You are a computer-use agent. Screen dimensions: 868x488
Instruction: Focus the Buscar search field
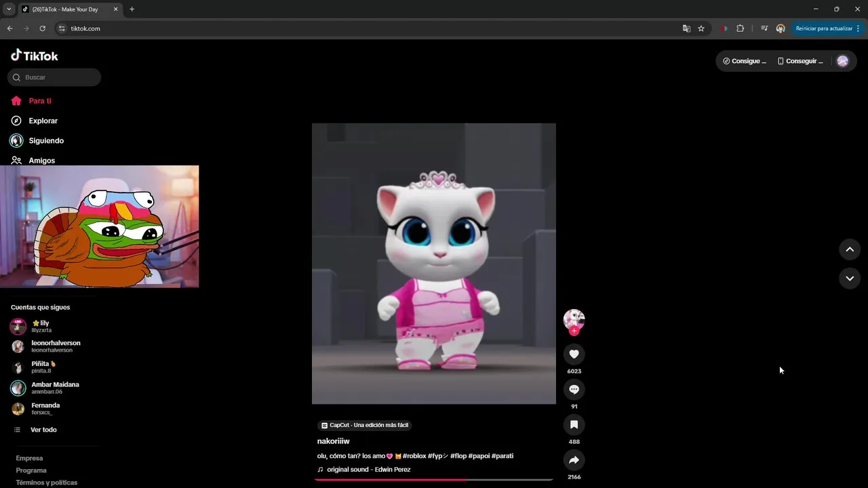point(54,77)
